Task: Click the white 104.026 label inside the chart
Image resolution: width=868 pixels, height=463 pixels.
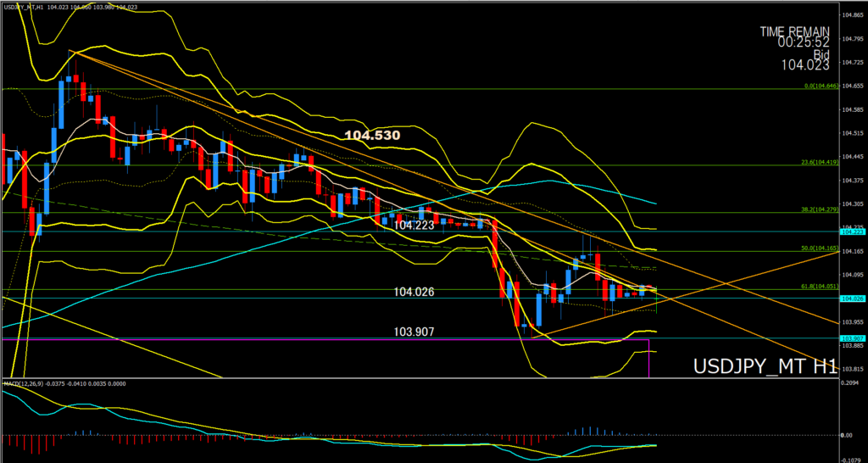Action: pyautogui.click(x=414, y=292)
